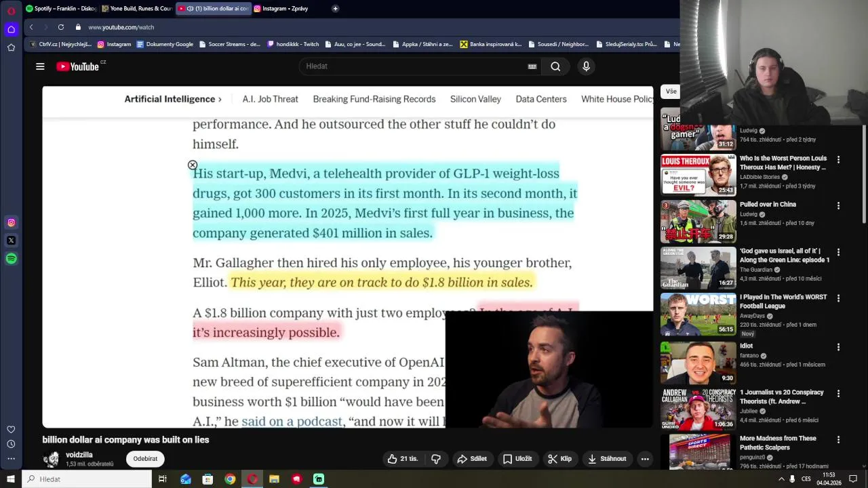Image resolution: width=868 pixels, height=488 pixels.
Task: Open the Dokumenty Google bookmark
Action: click(x=165, y=44)
